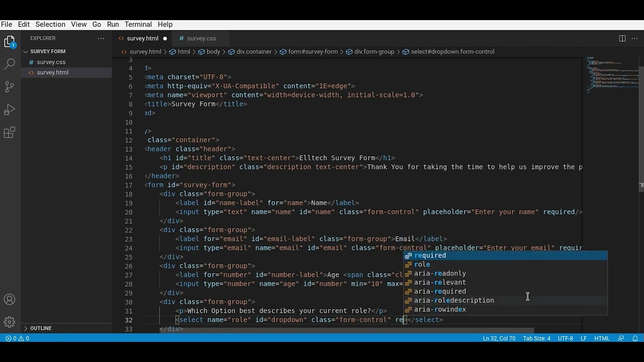
Task: Click 'Elltech Survey Form' heading text in code
Action: click(337, 158)
